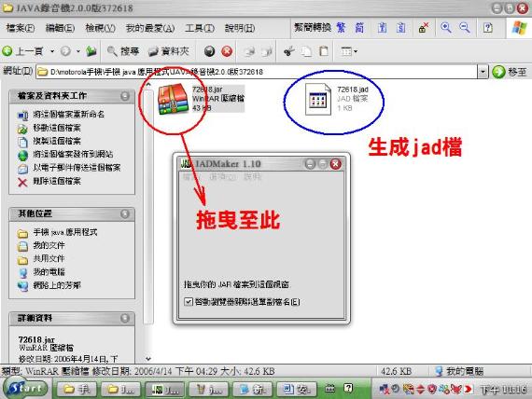Click the taskbar help question icon
The image size is (532, 399).
348,389
